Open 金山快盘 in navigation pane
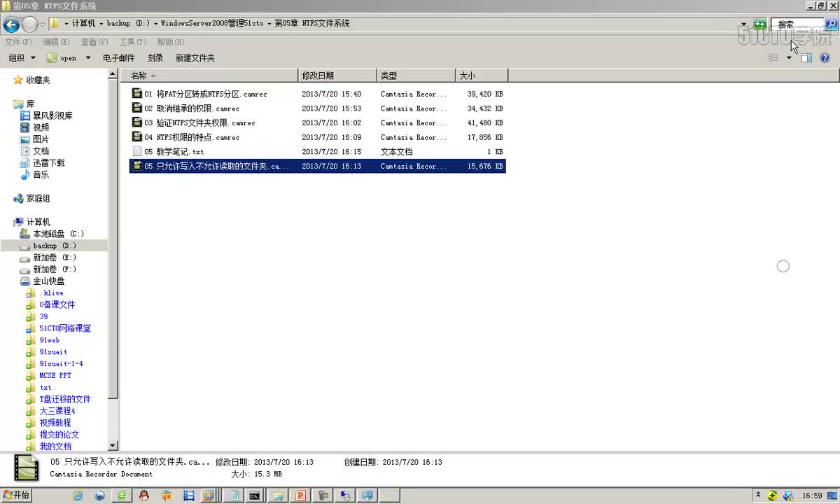 point(49,281)
